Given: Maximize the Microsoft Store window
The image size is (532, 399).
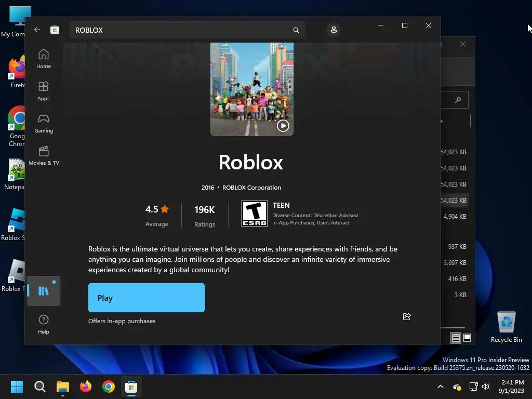Looking at the screenshot, I should (404, 25).
